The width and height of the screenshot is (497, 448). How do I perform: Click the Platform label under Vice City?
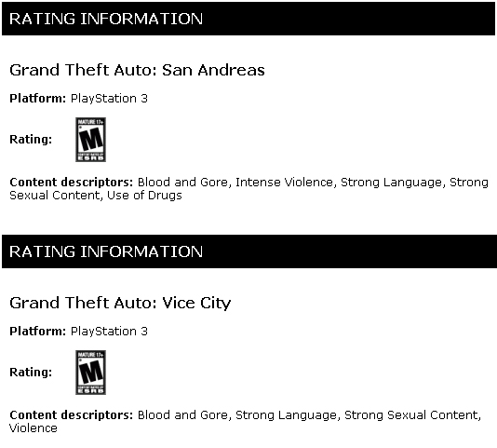38,332
